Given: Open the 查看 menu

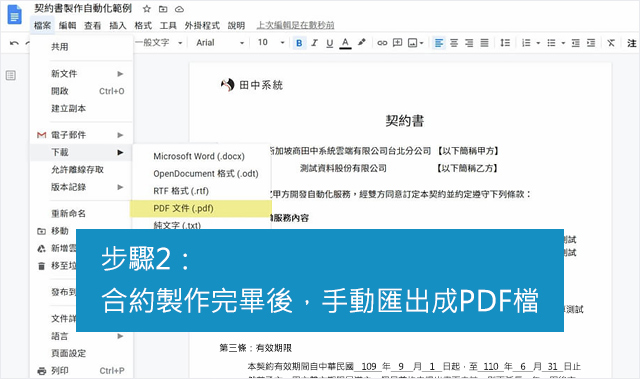Looking at the screenshot, I should (93, 25).
